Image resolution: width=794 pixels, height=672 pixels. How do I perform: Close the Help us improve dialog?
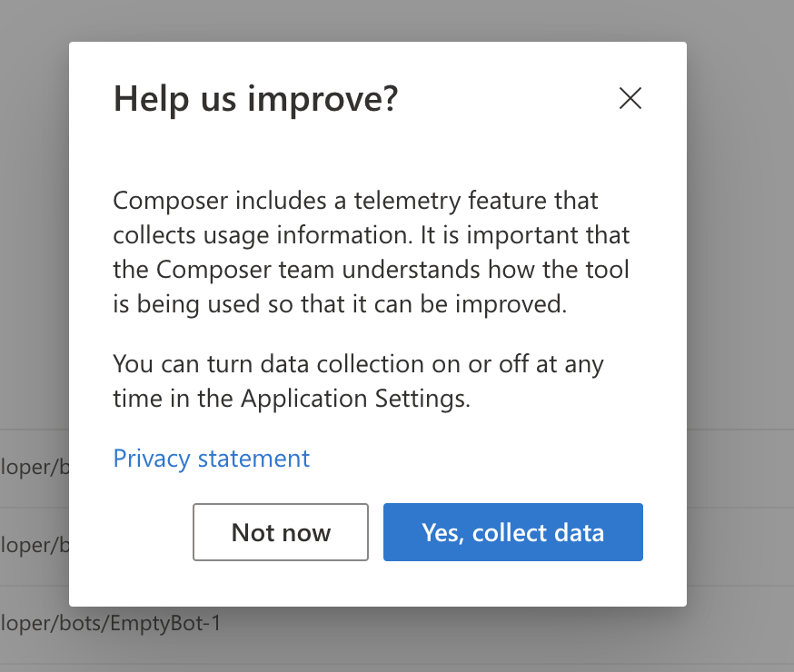tap(630, 99)
